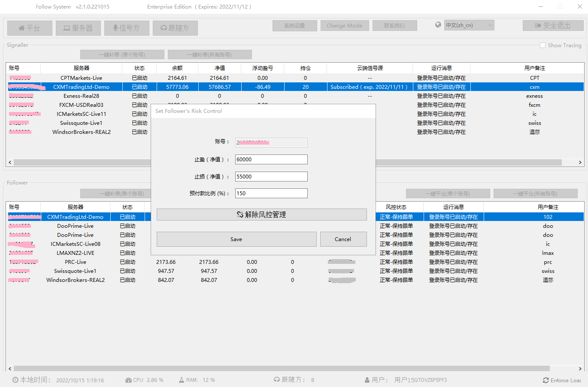Click the globe language icon
Image resolution: width=588 pixels, height=387 pixels.
[438, 25]
